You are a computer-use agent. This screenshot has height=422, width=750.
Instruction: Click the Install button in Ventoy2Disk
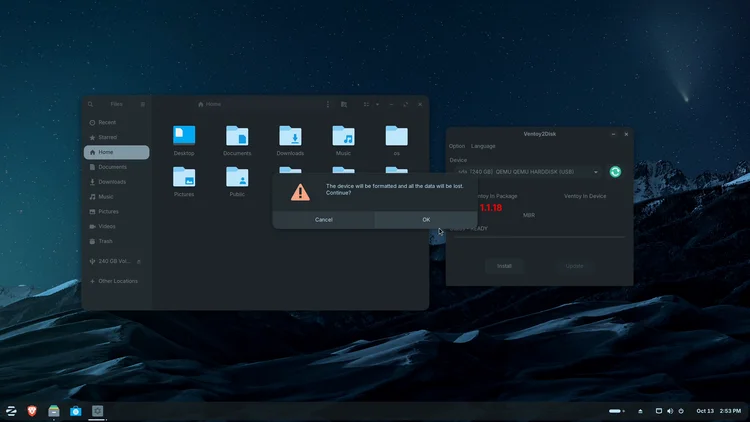pos(504,266)
